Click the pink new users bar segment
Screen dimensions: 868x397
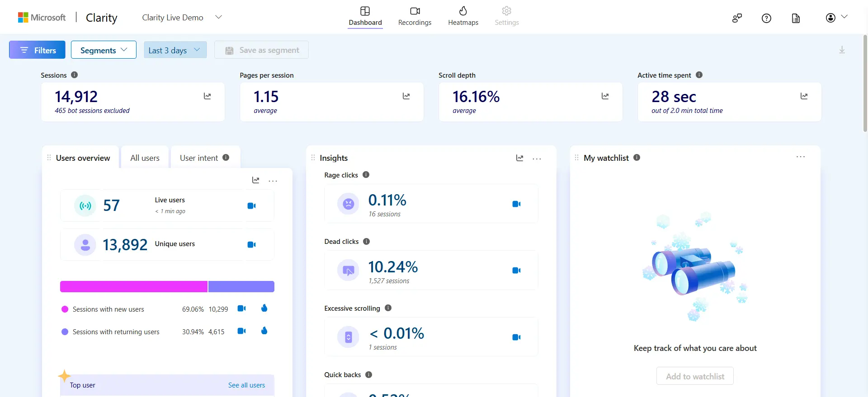(134, 286)
